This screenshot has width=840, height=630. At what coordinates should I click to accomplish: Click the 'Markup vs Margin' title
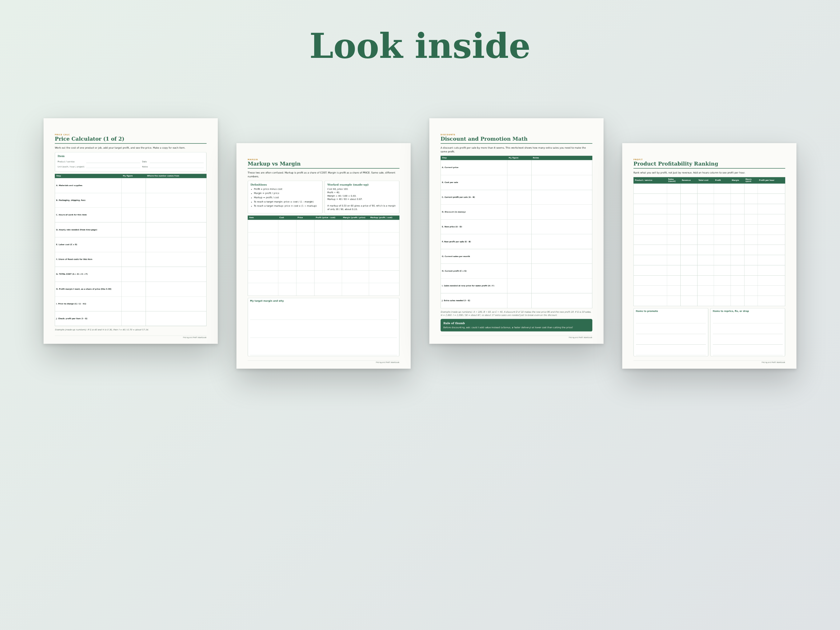tap(274, 164)
